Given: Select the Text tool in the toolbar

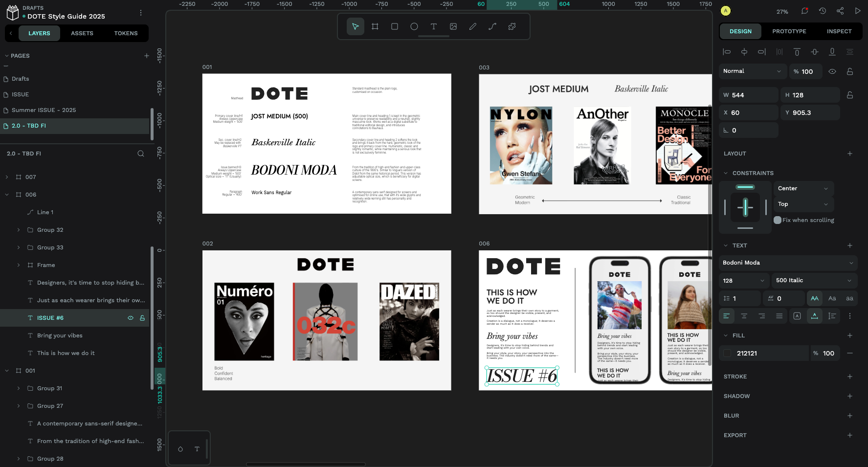Looking at the screenshot, I should click(x=434, y=26).
